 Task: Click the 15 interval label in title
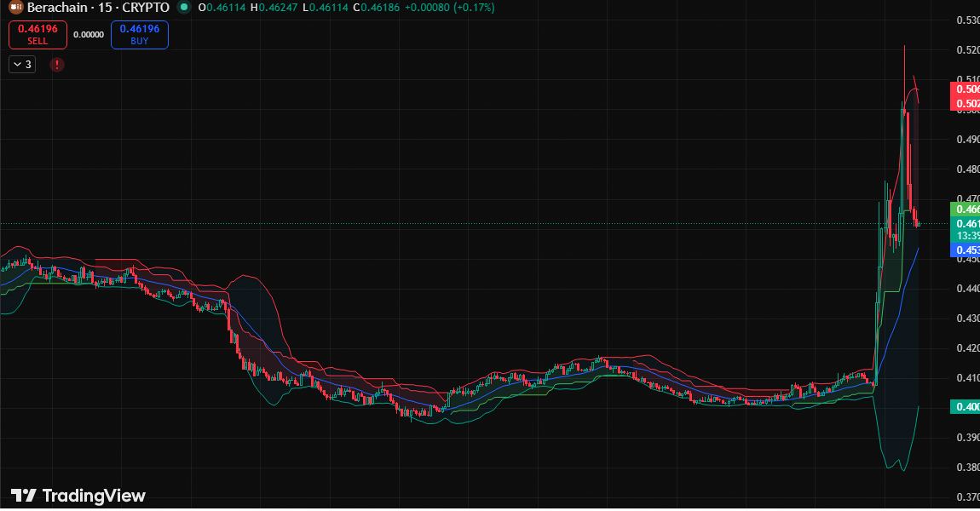(104, 8)
